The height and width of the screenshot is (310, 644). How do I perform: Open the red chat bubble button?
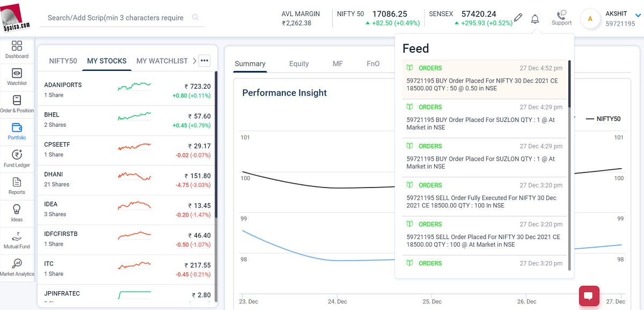coord(589,296)
